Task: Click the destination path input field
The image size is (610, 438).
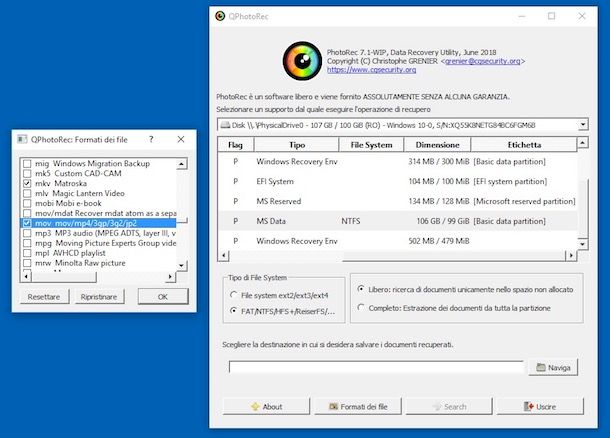Action: (376, 367)
